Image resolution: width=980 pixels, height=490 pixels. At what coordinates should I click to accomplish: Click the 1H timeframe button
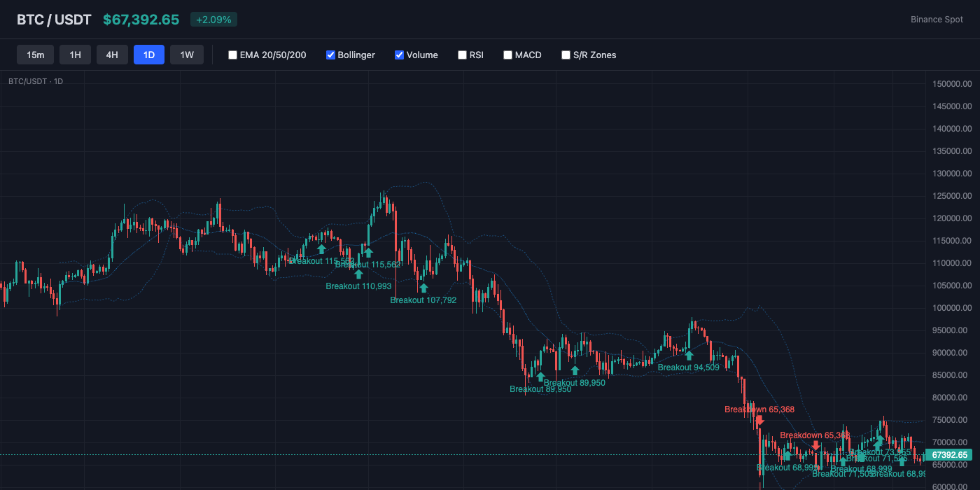coord(75,54)
